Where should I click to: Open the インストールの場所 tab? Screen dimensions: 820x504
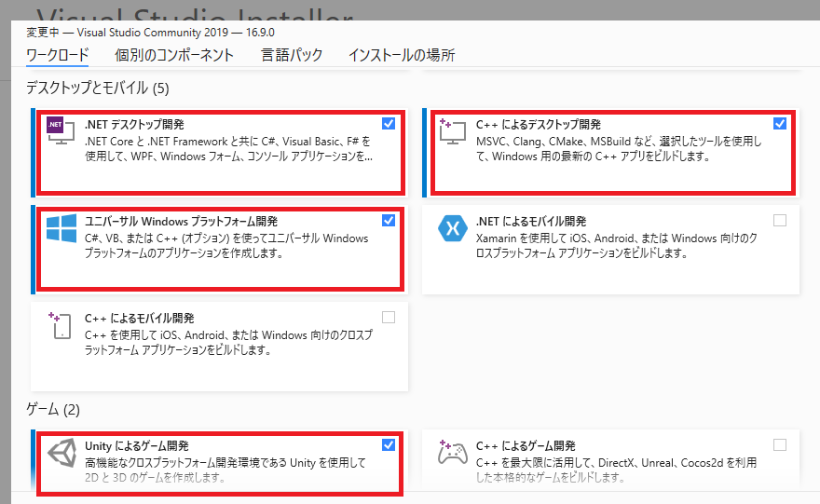(x=402, y=55)
